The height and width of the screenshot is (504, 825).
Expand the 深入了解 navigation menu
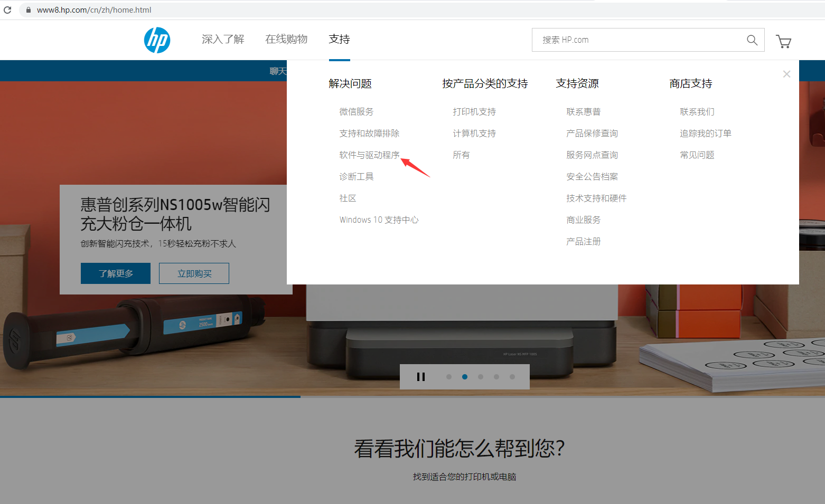[x=223, y=39]
